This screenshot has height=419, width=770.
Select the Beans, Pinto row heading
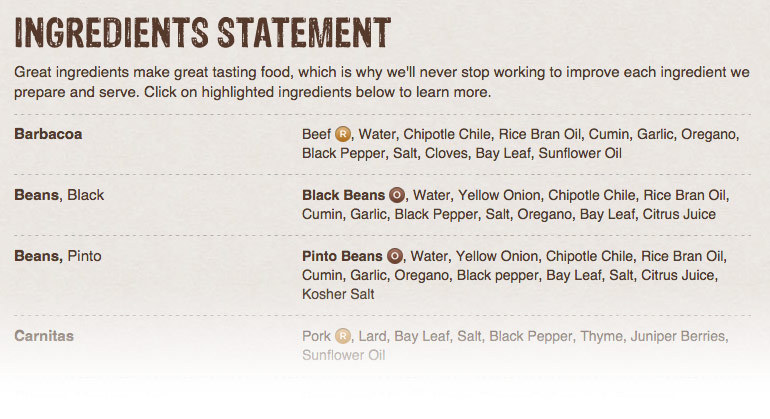pyautogui.click(x=58, y=256)
